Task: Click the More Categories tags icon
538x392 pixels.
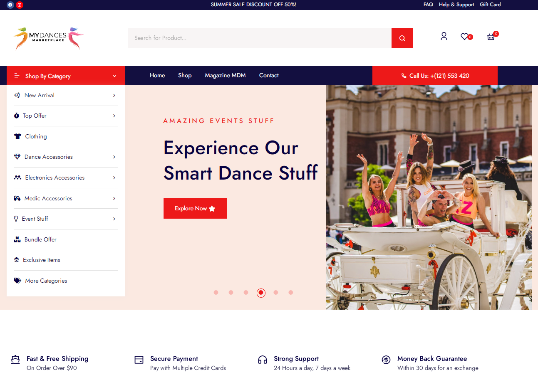Action: click(x=17, y=281)
